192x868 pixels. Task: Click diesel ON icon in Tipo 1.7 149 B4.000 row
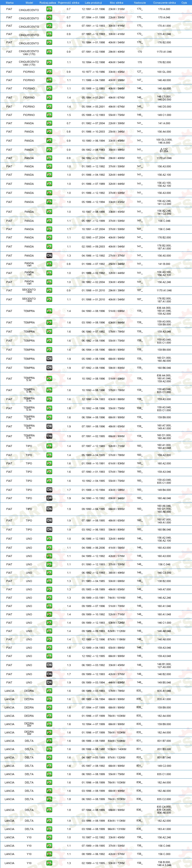pos(49,490)
